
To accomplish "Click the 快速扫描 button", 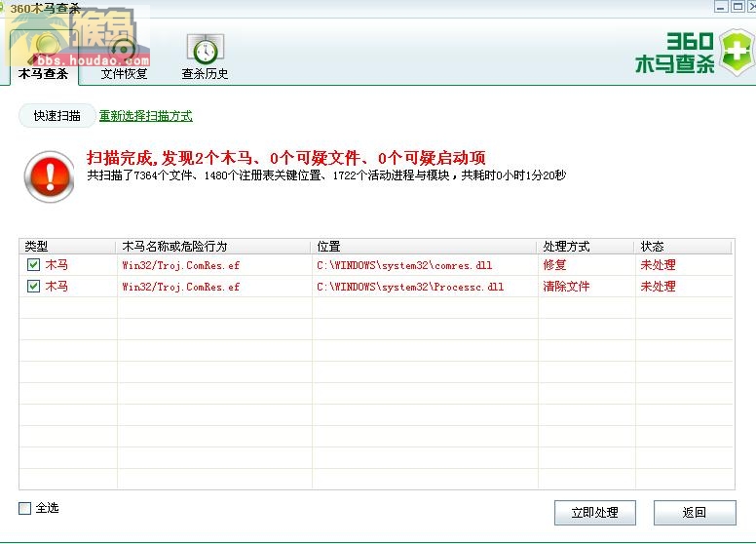I will tap(57, 116).
